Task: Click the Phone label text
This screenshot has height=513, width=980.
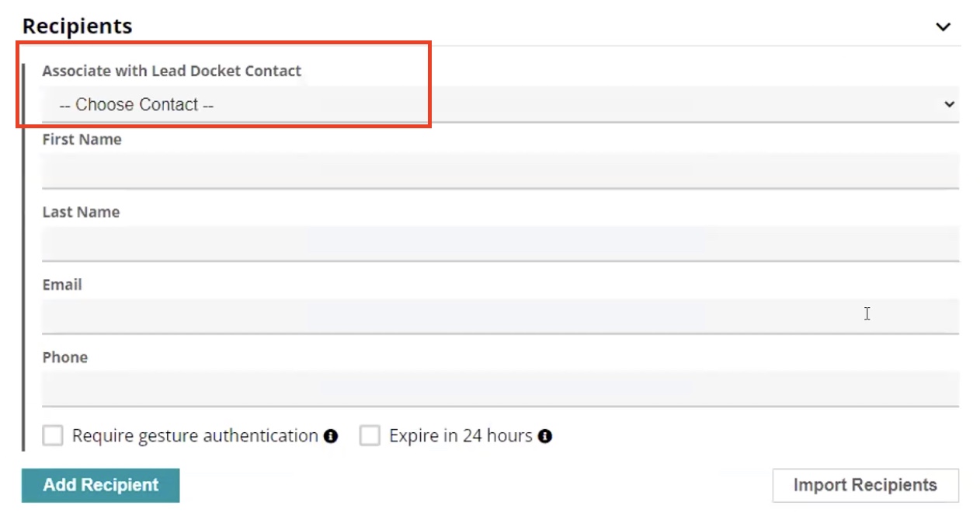Action: pyautogui.click(x=65, y=358)
